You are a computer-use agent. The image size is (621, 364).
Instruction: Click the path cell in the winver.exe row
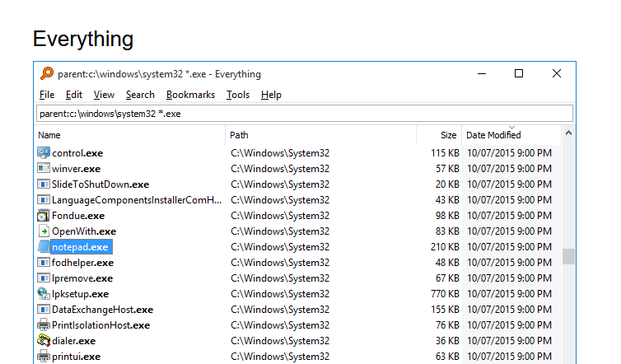tap(280, 169)
